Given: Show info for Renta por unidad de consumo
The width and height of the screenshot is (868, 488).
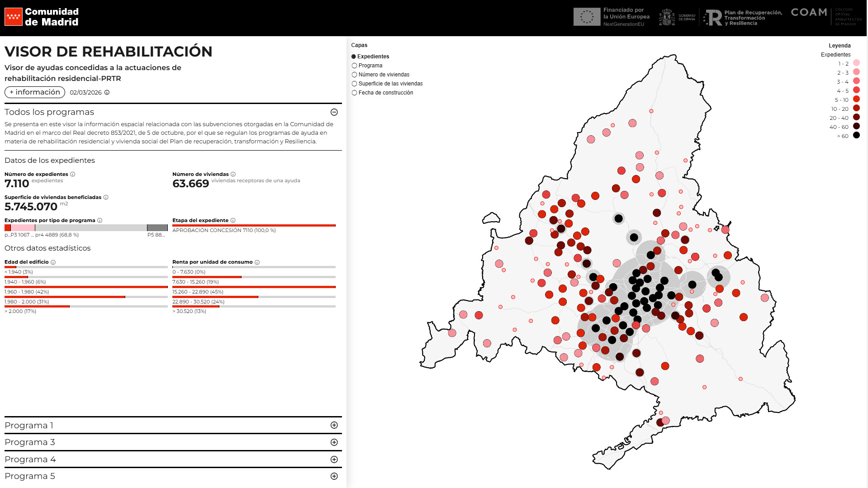Looking at the screenshot, I should tap(257, 262).
